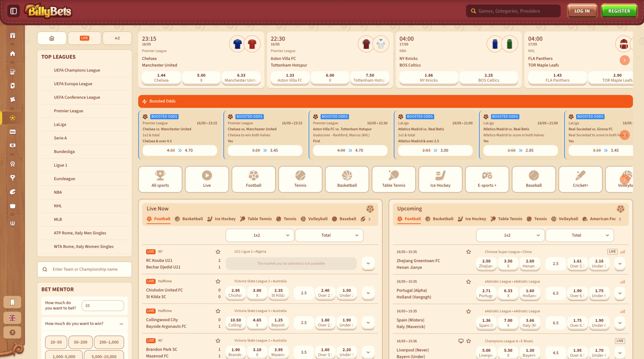This screenshot has height=359, width=644.
Task: Click the REGISTER button
Action: click(x=619, y=11)
